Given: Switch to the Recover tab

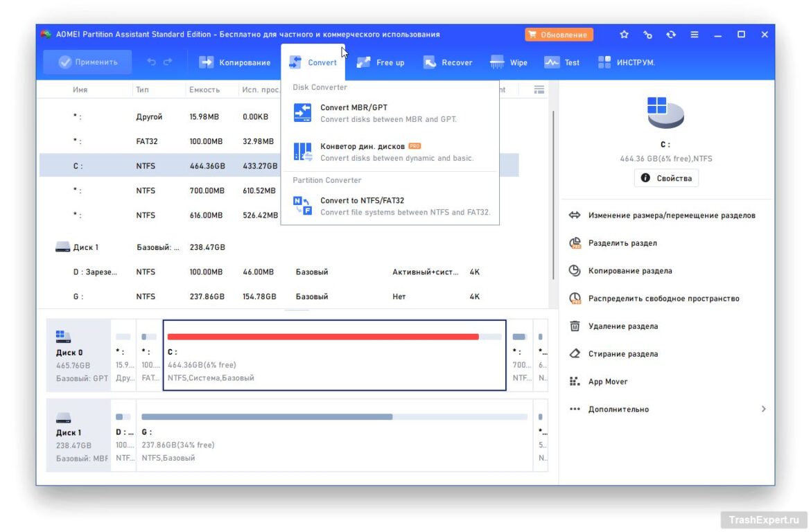Looking at the screenshot, I should coord(448,62).
